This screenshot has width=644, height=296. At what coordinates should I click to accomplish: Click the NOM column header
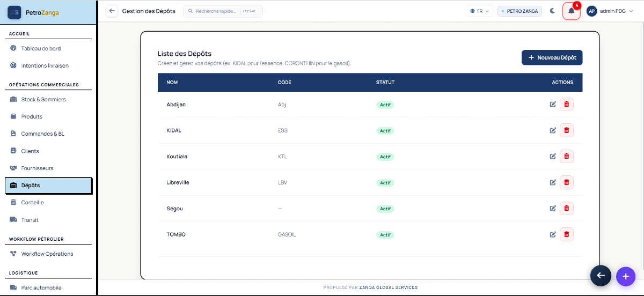tap(172, 83)
